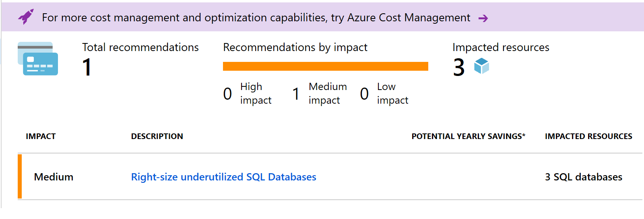Sort by the IMPACT column header
The image size is (644, 219).
click(41, 136)
